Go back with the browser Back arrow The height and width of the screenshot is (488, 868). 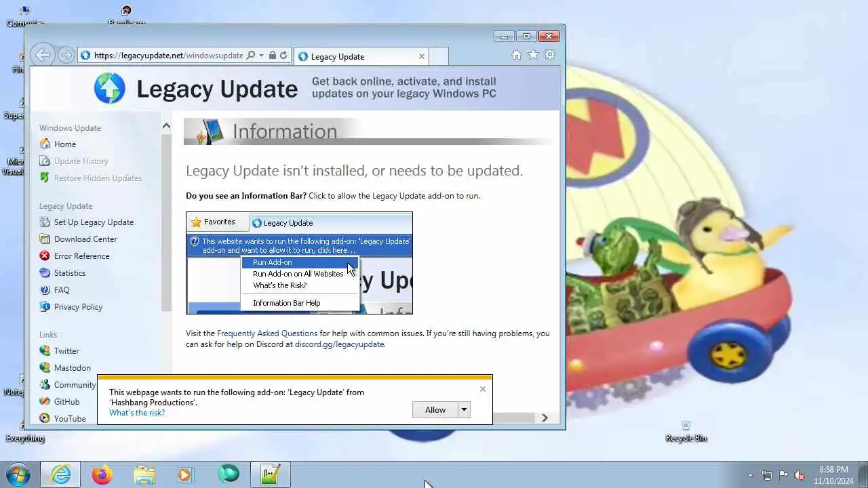pyautogui.click(x=42, y=56)
